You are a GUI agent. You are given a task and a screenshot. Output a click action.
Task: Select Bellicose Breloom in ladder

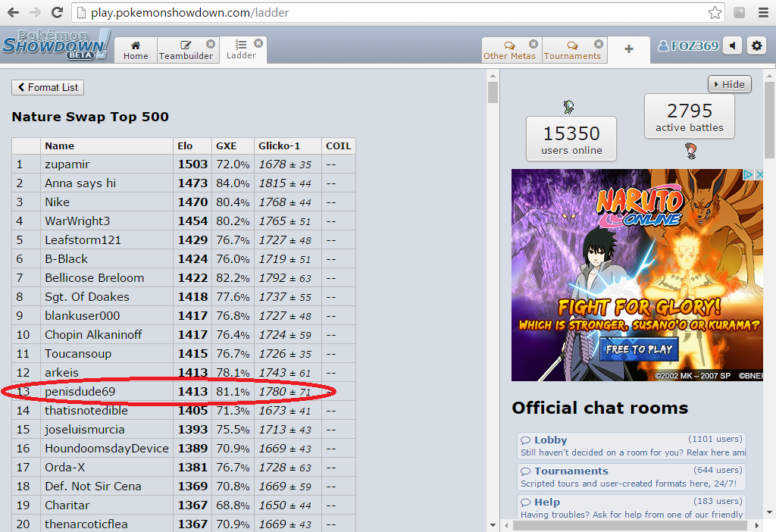(x=95, y=277)
